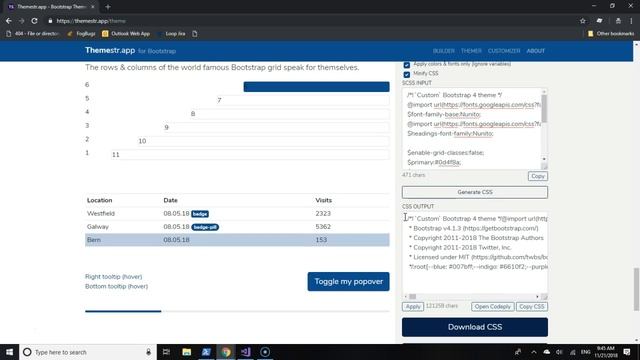Click the OneDrive cloud tray icon
This screenshot has width=640, height=360.
[x=547, y=352]
